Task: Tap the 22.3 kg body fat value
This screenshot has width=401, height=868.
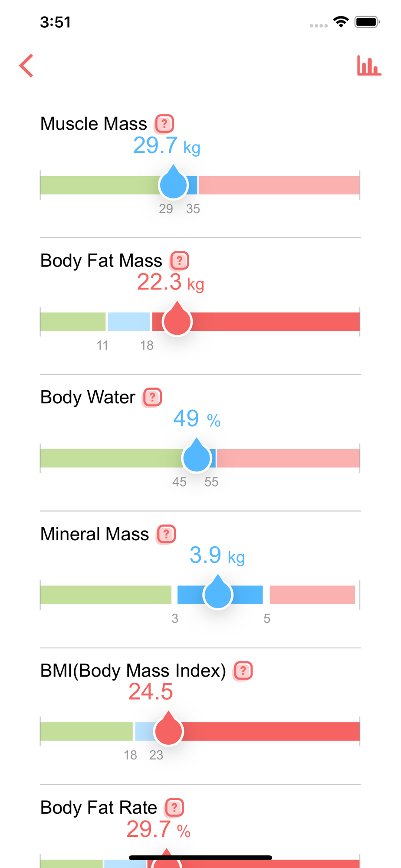Action: [171, 283]
